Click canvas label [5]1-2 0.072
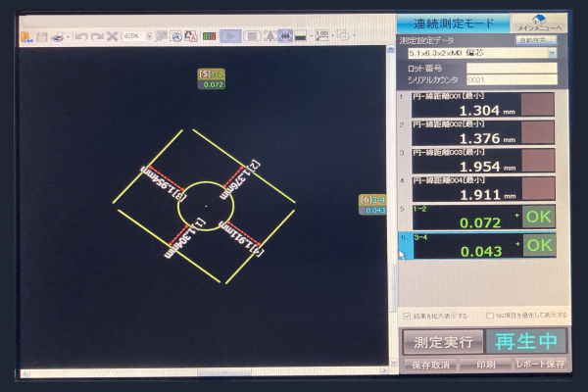Image resolution: width=588 pixels, height=392 pixels. (212, 79)
